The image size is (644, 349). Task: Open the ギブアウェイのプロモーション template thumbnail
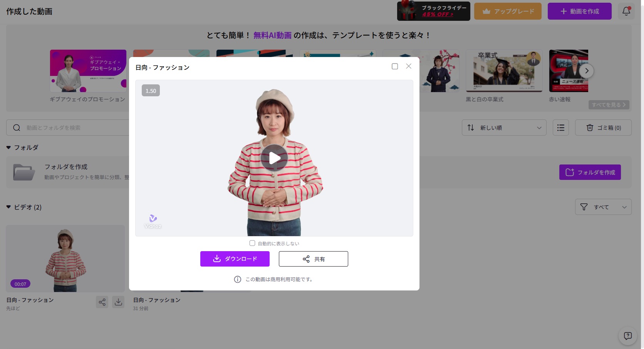(88, 71)
